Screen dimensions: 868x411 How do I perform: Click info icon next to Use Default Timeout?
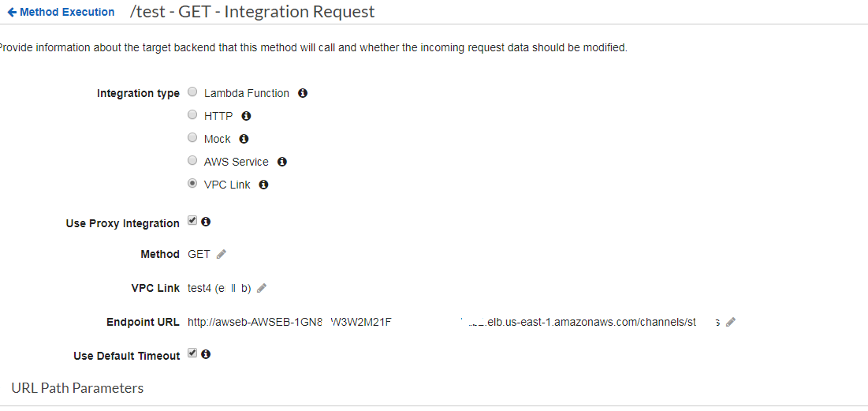click(x=206, y=354)
